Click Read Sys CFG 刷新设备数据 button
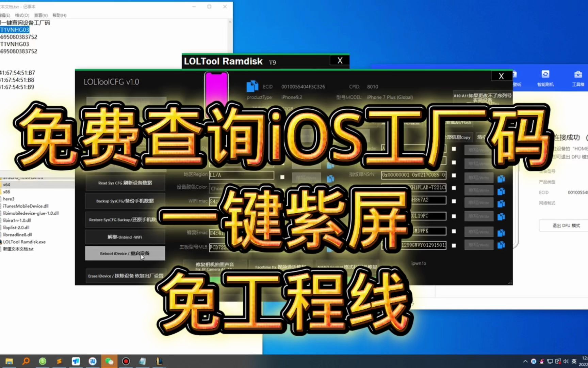 pos(125,183)
